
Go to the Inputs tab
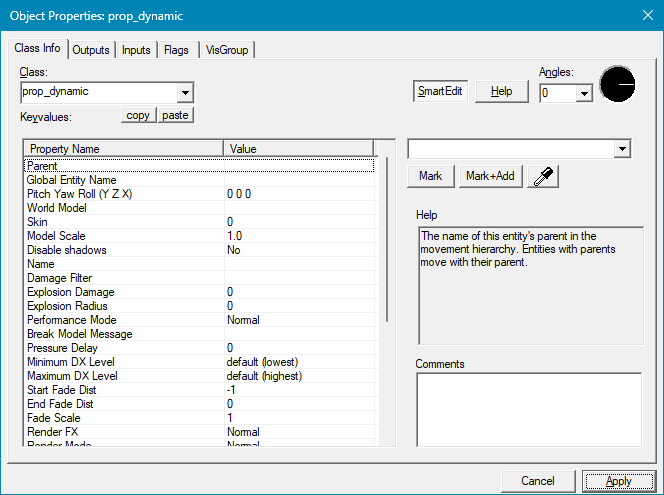pos(136,50)
